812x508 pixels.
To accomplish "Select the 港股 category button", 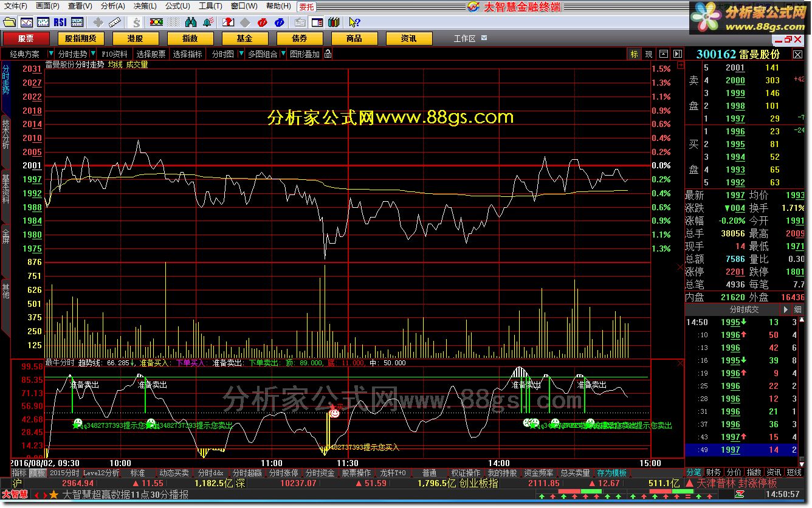I will [x=135, y=38].
